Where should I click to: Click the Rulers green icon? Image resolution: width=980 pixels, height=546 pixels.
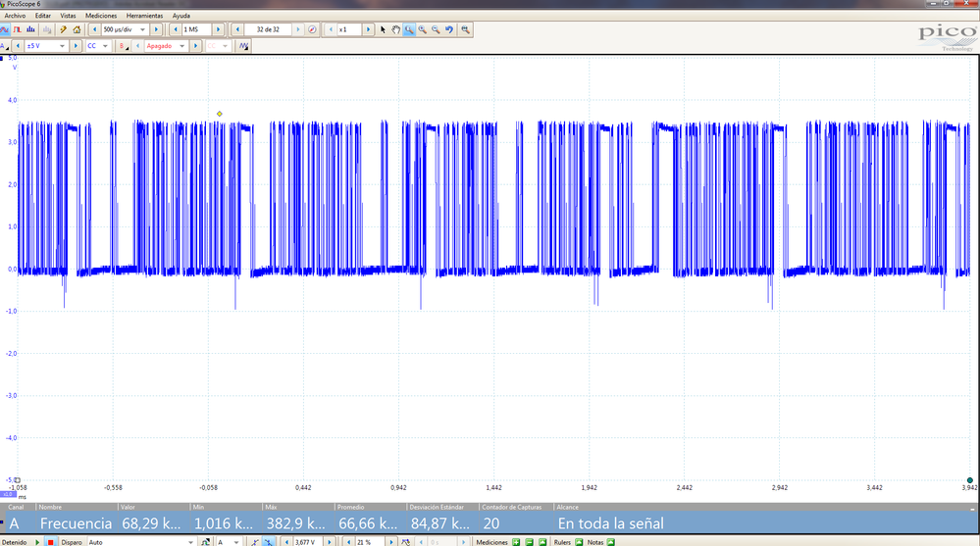pos(579,542)
